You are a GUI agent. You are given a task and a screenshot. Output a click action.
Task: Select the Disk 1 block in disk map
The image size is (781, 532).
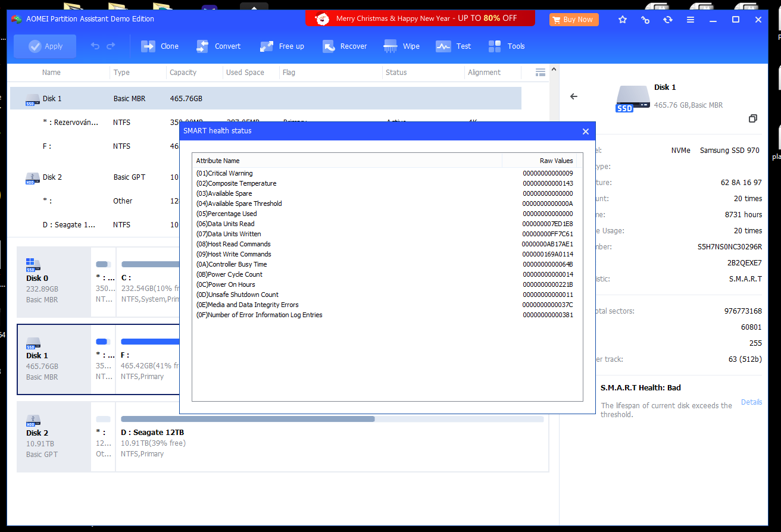(54, 359)
